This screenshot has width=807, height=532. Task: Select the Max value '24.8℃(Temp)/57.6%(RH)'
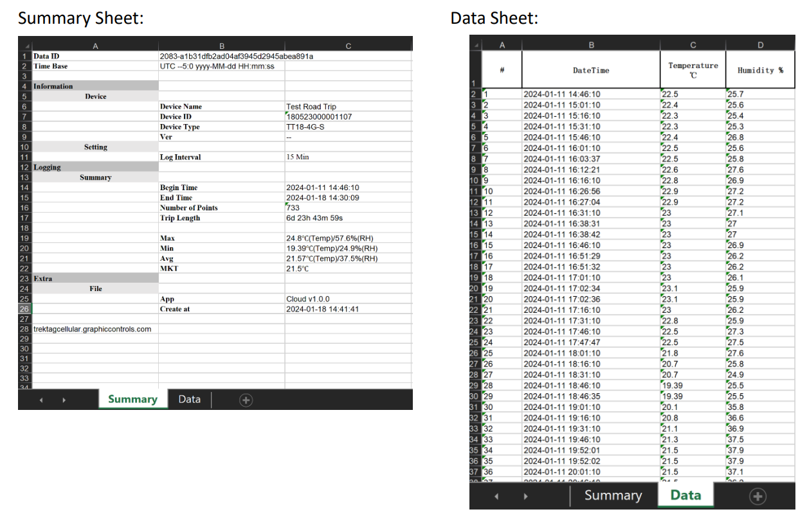coord(348,238)
